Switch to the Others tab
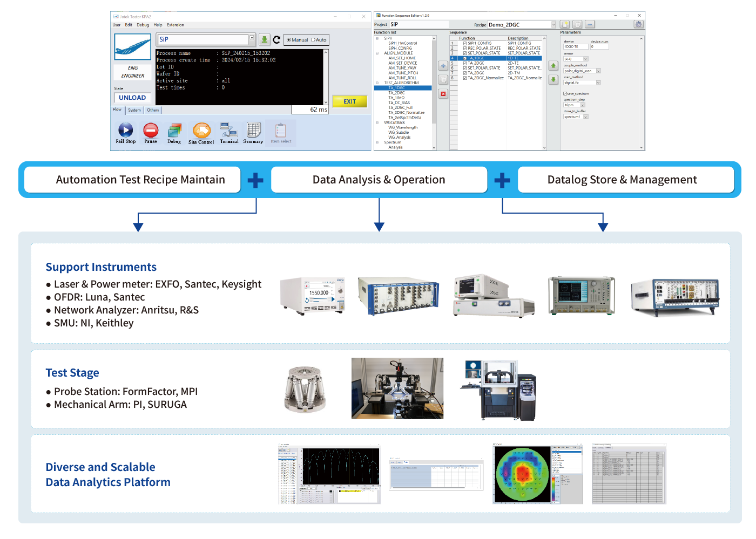Viewport: 756px width, 539px height. tap(153, 110)
